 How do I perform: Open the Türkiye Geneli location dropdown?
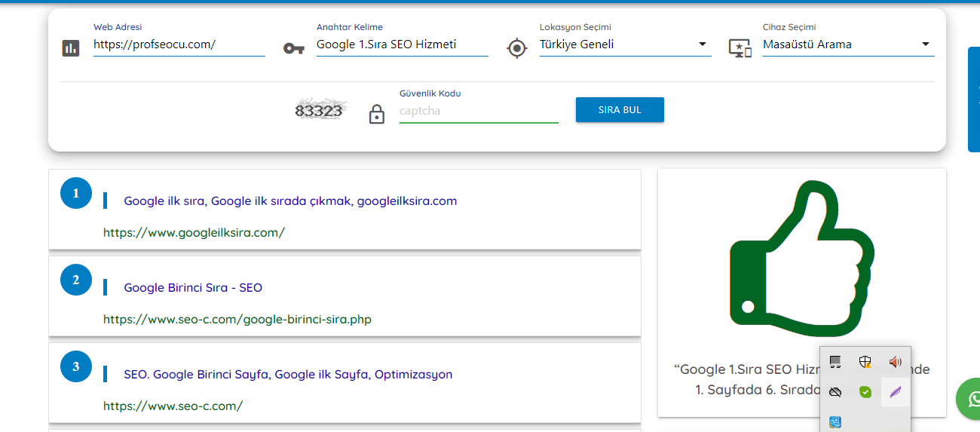625,44
